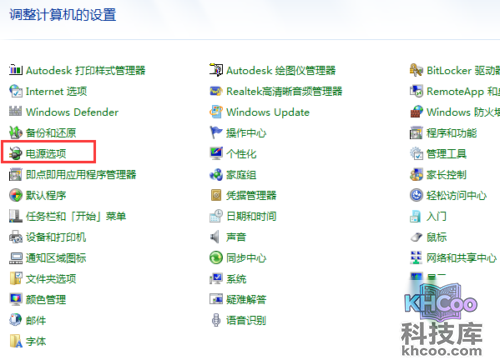Open the 凭据管理器 link
The height and width of the screenshot is (360, 500).
[x=251, y=195]
